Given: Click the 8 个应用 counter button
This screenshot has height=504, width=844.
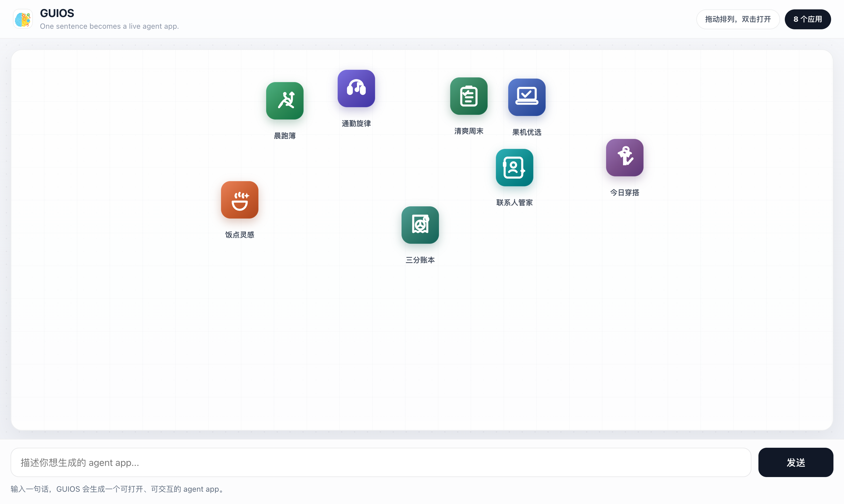Looking at the screenshot, I should 808,19.
